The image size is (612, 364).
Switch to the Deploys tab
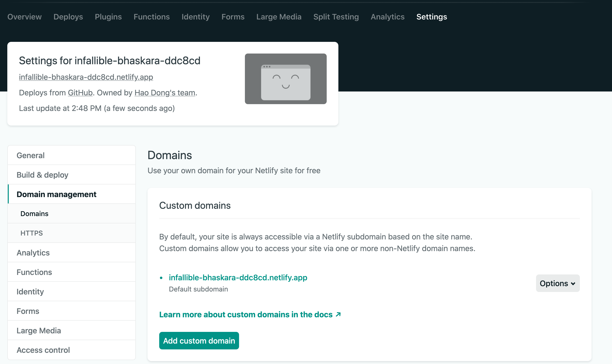[x=68, y=17]
